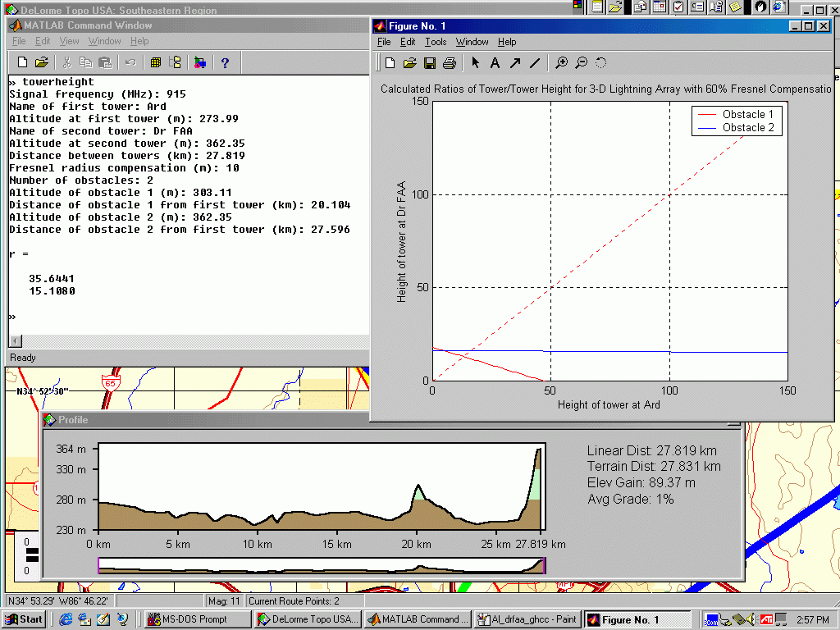Image resolution: width=840 pixels, height=630 pixels.
Task: Click 'Terrain Dist: 27.831 km' text in Profile
Action: tap(654, 467)
